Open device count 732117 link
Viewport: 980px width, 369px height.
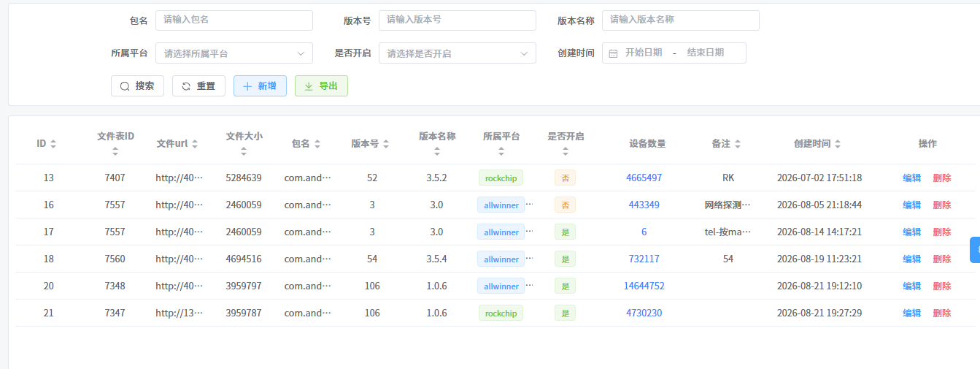point(644,259)
